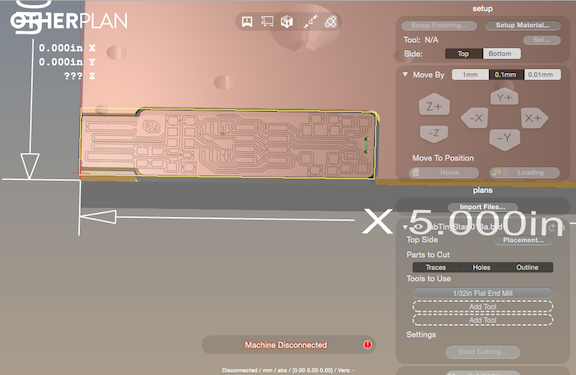The image size is (576, 375).
Task: Jog the machine with -Y button
Action: click(x=504, y=139)
